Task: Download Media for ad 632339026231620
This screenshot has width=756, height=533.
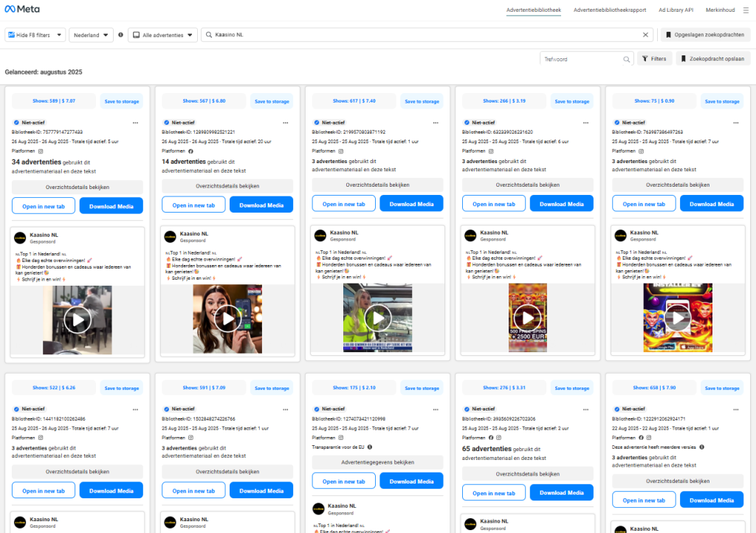Action: coord(562,204)
